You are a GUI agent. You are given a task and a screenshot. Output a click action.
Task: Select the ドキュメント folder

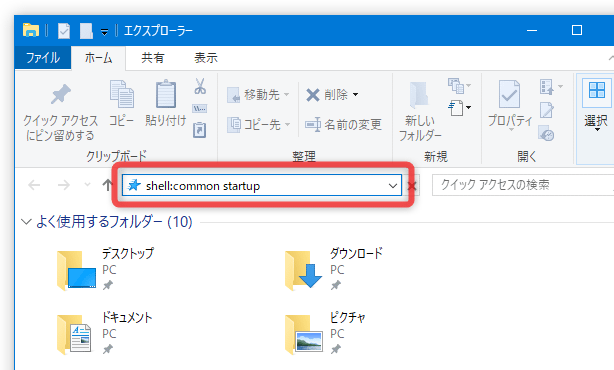[x=104, y=334]
